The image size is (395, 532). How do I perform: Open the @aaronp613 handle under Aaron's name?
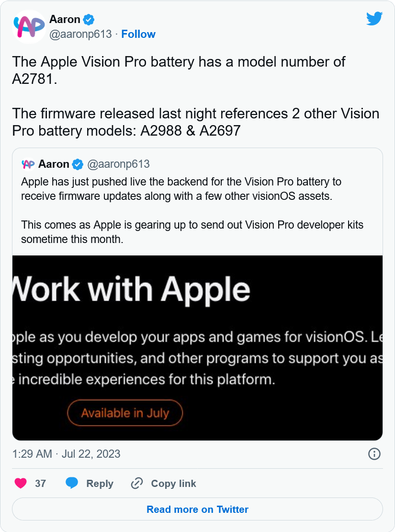pos(80,34)
